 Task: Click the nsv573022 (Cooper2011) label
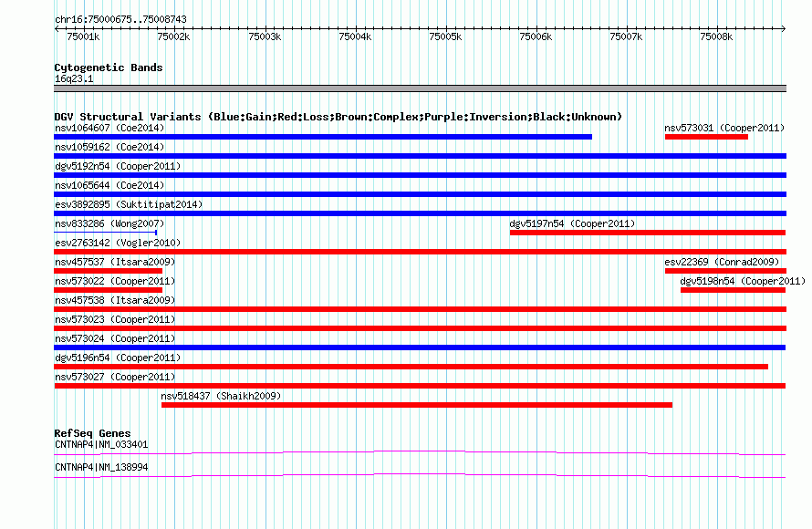(115, 281)
